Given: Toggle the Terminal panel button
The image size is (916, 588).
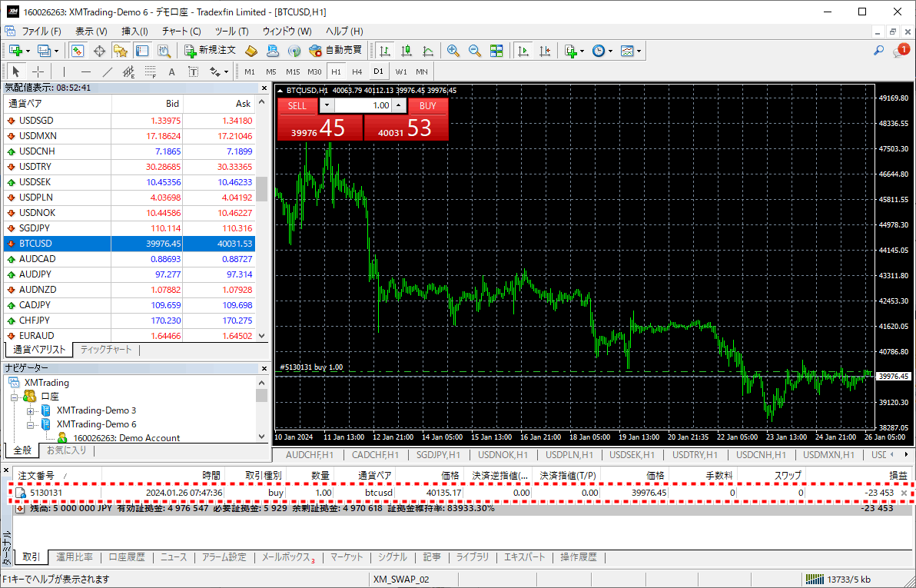Looking at the screenshot, I should click(142, 51).
